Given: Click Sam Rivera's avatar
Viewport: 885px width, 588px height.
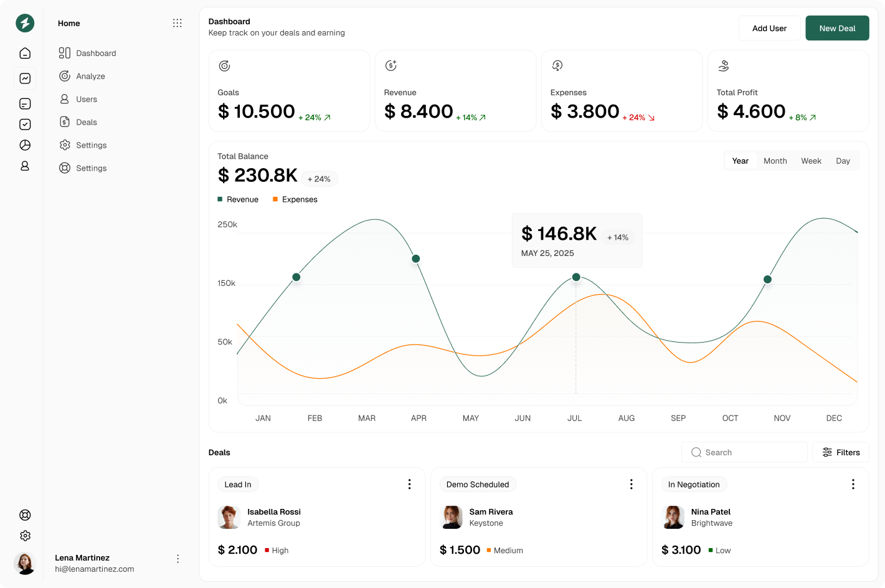Looking at the screenshot, I should (451, 517).
